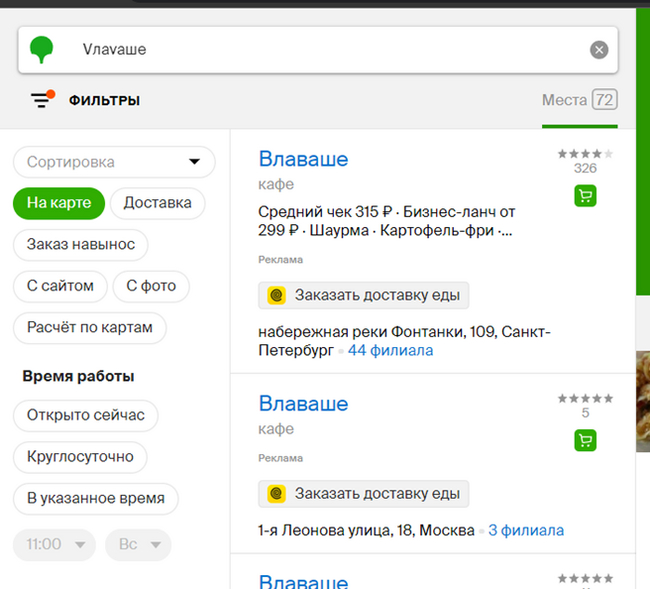650x589 pixels.
Task: Click yellow delivery logo in first order button
Action: (276, 296)
